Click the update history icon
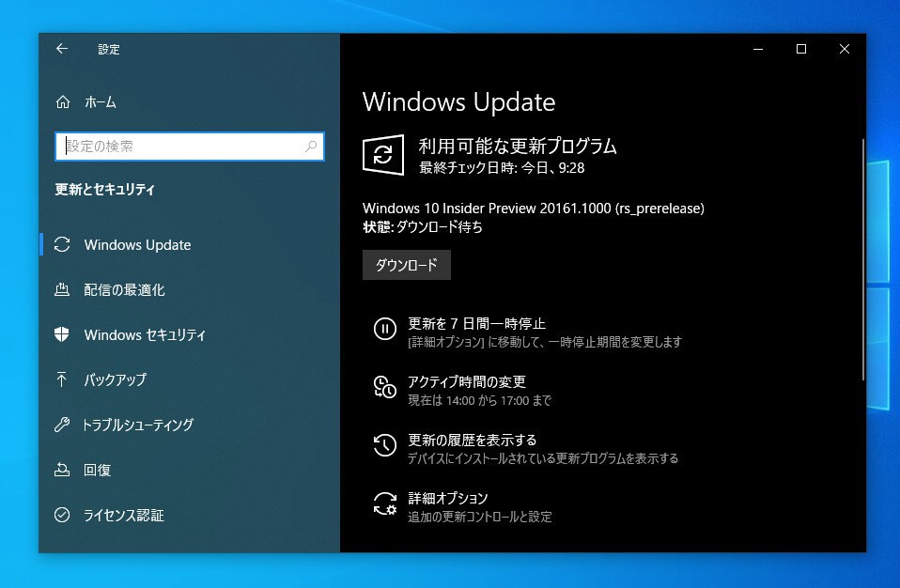This screenshot has width=900, height=588. click(x=385, y=445)
